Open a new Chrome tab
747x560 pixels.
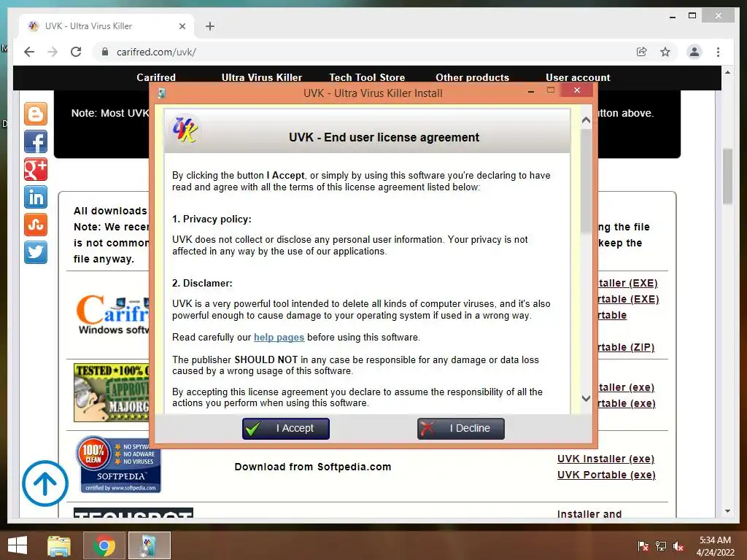[210, 26]
